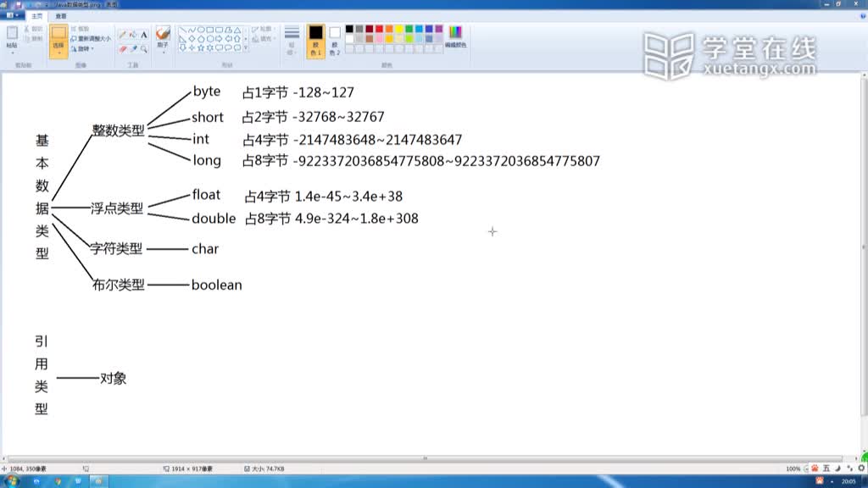Open the shape Fill (填充) dropdown

(x=263, y=39)
